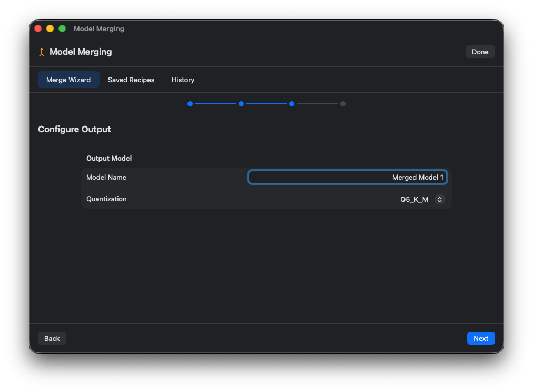Jump to the second wizard step dot
The image size is (533, 392).
tap(241, 104)
